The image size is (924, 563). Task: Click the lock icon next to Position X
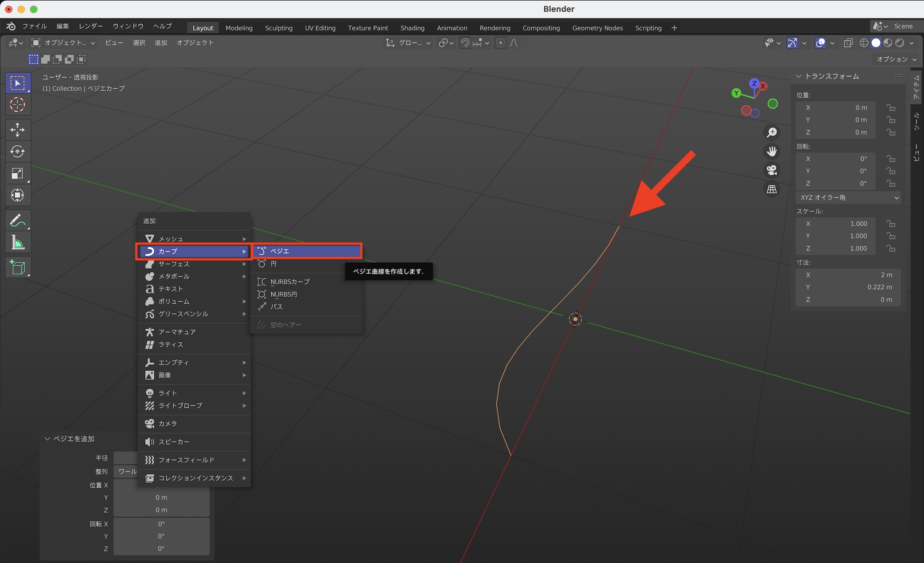[891, 107]
